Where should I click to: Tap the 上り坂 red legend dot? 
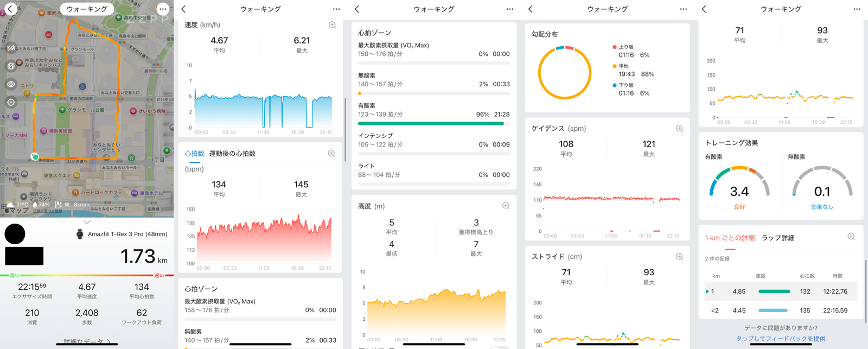pyautogui.click(x=614, y=47)
